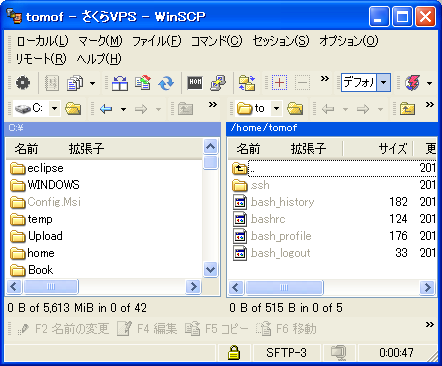Viewport: 442px width, 366px height.
Task: Select the Book folder
Action: pos(32,270)
